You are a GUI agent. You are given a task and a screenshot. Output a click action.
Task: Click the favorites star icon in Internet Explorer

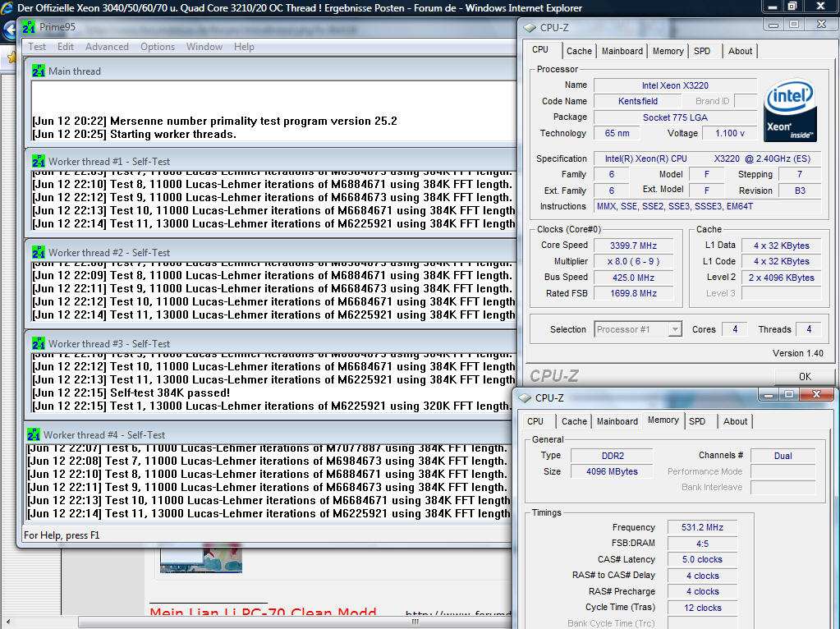(x=11, y=57)
